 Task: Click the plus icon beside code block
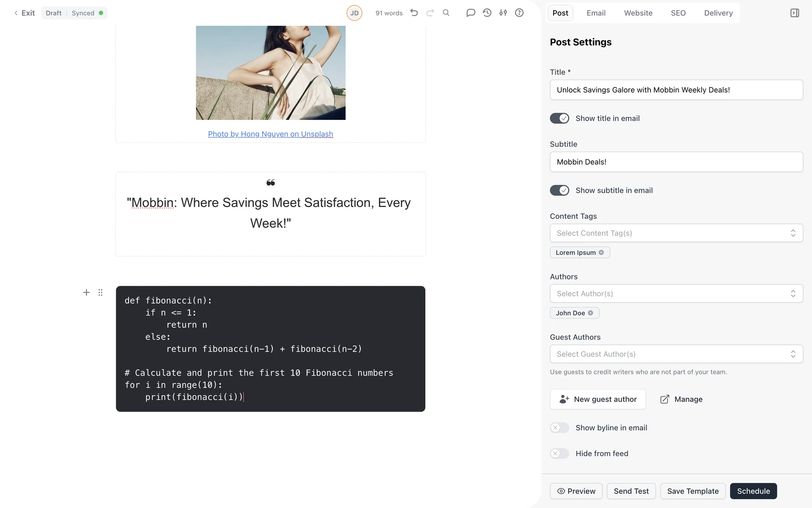[x=86, y=293]
